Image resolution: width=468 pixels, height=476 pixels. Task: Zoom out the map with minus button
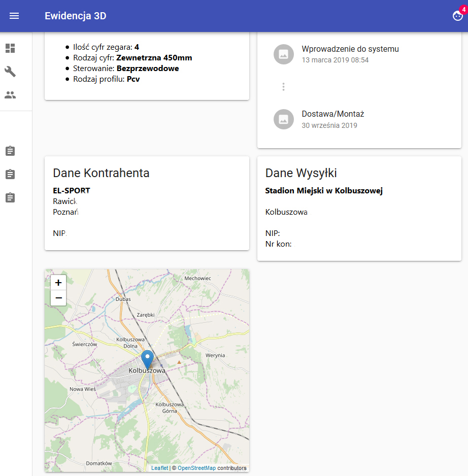click(58, 298)
